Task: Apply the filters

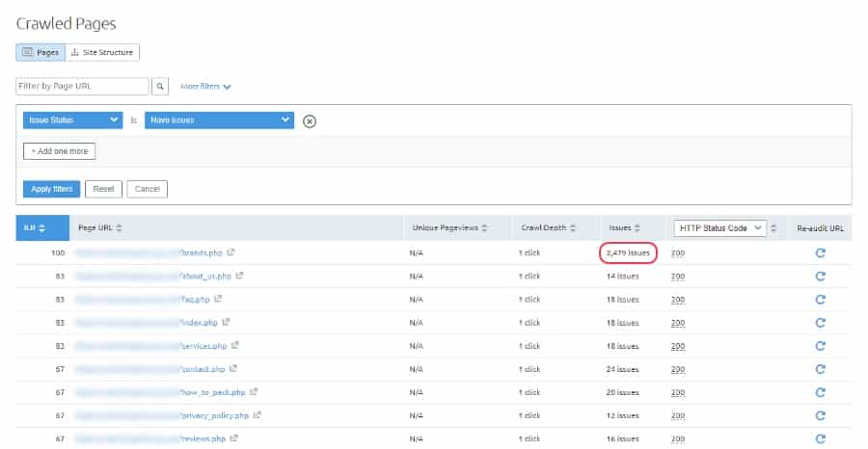Action: coord(51,189)
